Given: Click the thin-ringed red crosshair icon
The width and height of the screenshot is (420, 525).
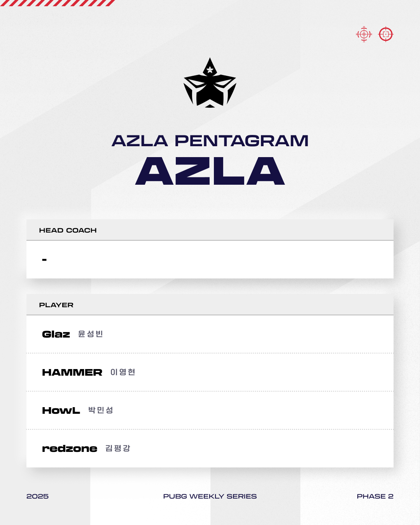Looking at the screenshot, I should point(364,34).
